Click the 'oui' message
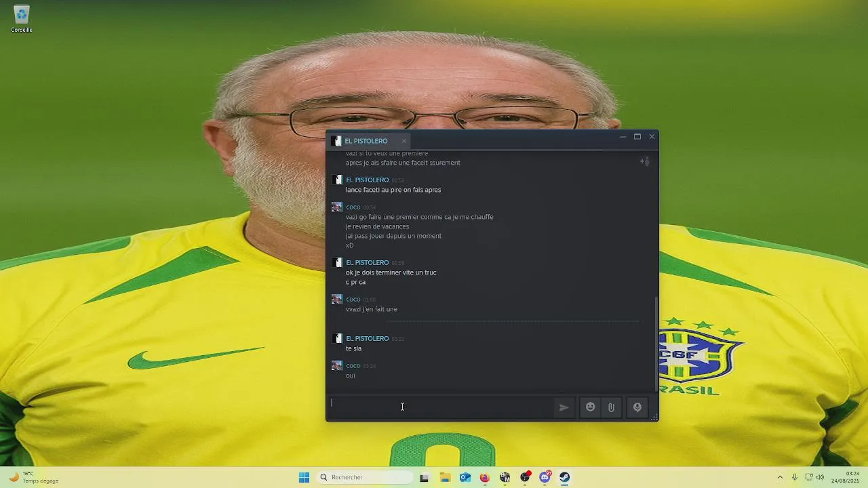 [350, 375]
